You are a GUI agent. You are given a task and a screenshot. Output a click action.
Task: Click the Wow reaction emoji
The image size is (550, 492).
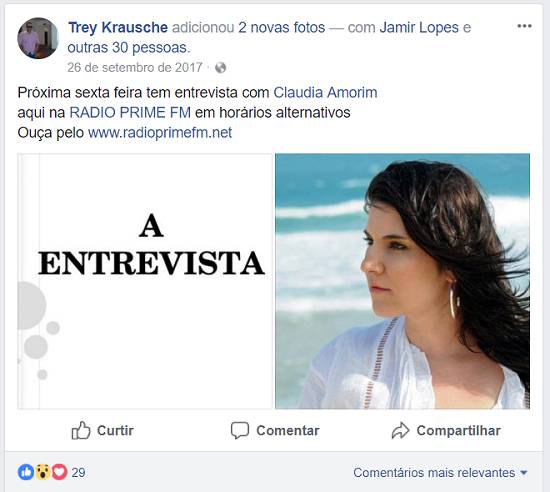(x=43, y=472)
